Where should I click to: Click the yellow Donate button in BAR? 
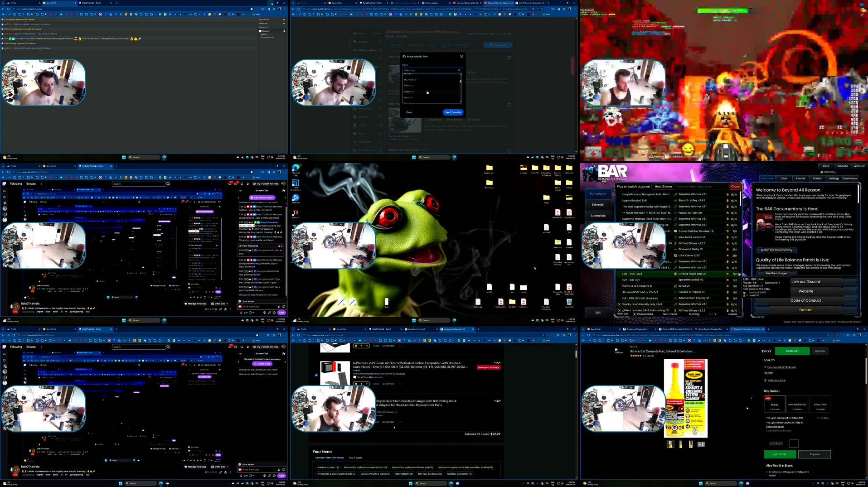click(805, 310)
